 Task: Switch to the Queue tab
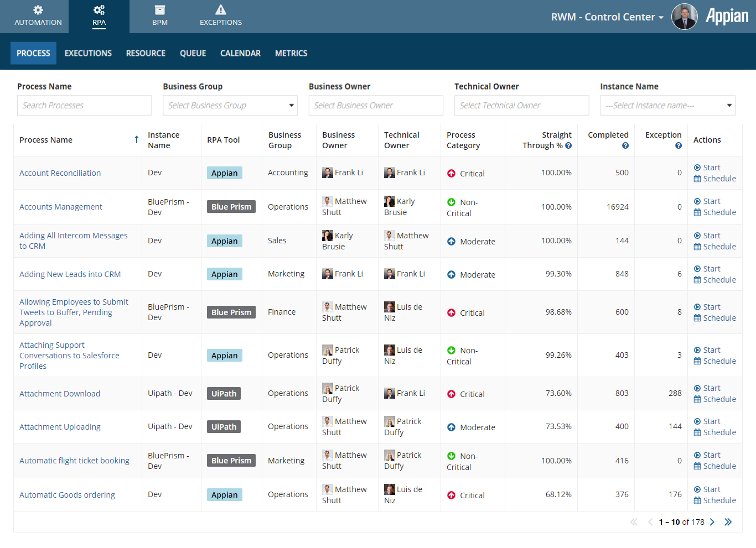(193, 53)
